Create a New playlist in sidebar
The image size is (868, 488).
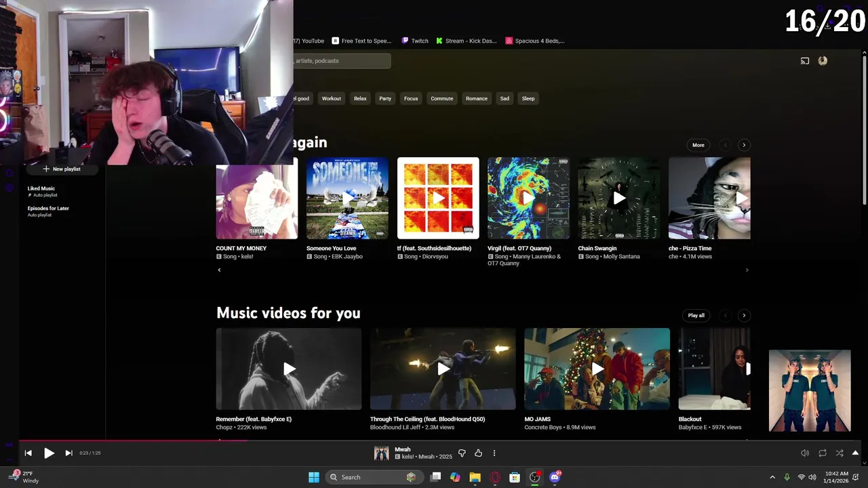pos(62,169)
